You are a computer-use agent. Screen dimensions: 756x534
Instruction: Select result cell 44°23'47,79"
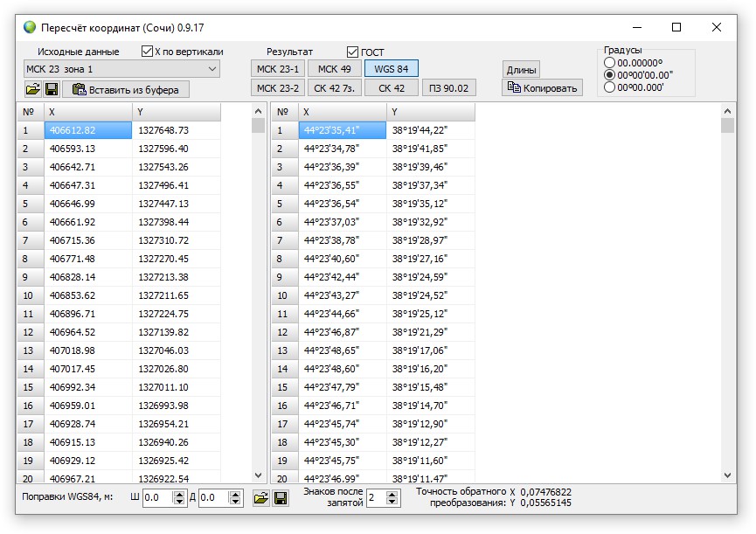(x=343, y=387)
